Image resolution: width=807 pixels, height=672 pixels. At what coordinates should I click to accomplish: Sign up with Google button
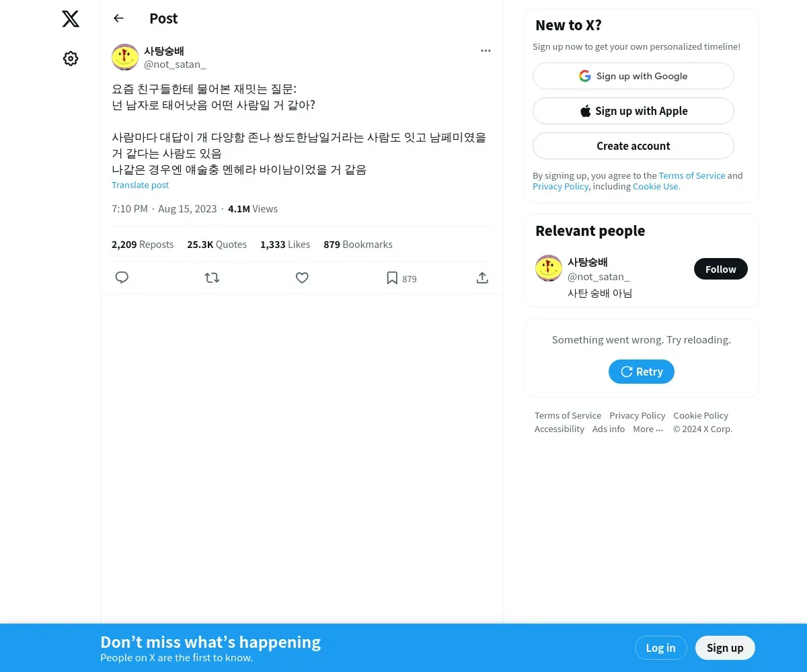coord(633,76)
